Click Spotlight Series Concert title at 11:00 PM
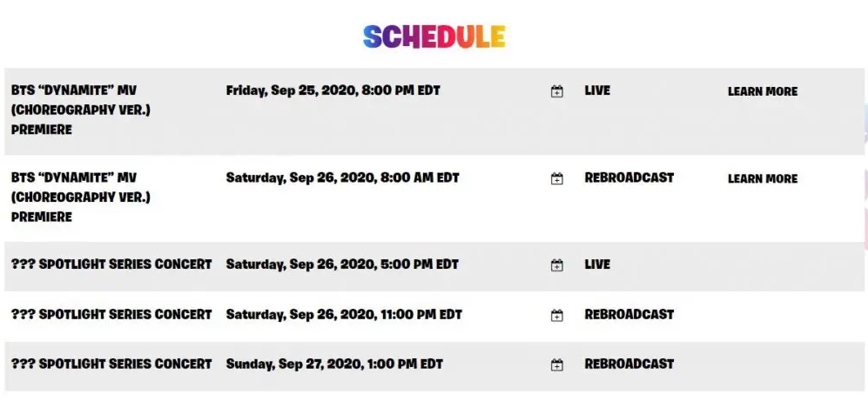The image size is (868, 401). click(111, 314)
